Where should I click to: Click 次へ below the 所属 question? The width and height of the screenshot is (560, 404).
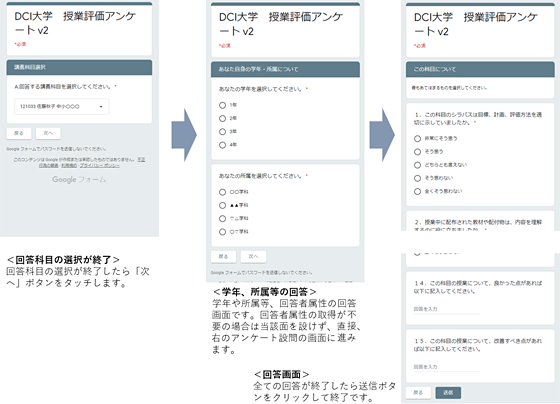[253, 256]
